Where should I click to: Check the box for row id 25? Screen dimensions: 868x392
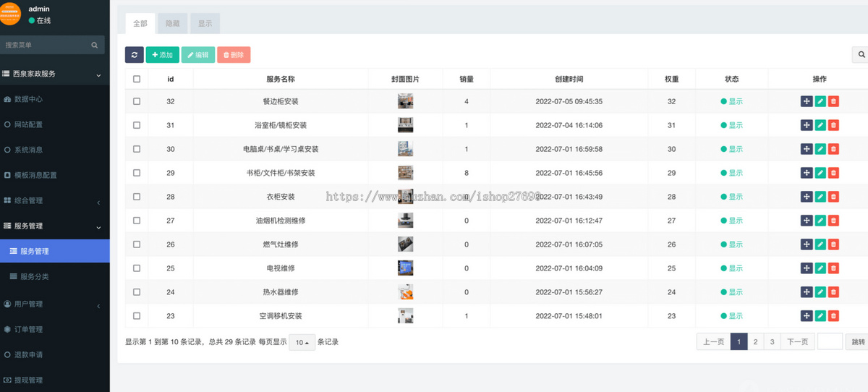[x=137, y=268]
